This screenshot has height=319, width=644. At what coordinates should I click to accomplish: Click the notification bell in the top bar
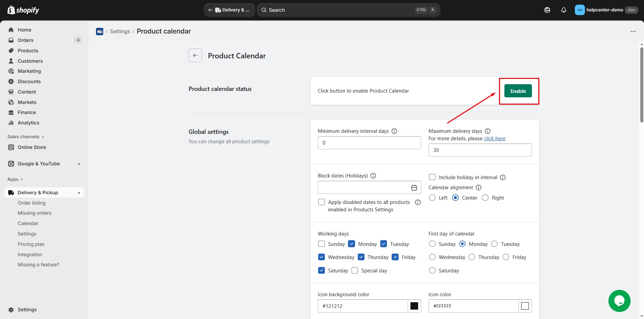[563, 10]
